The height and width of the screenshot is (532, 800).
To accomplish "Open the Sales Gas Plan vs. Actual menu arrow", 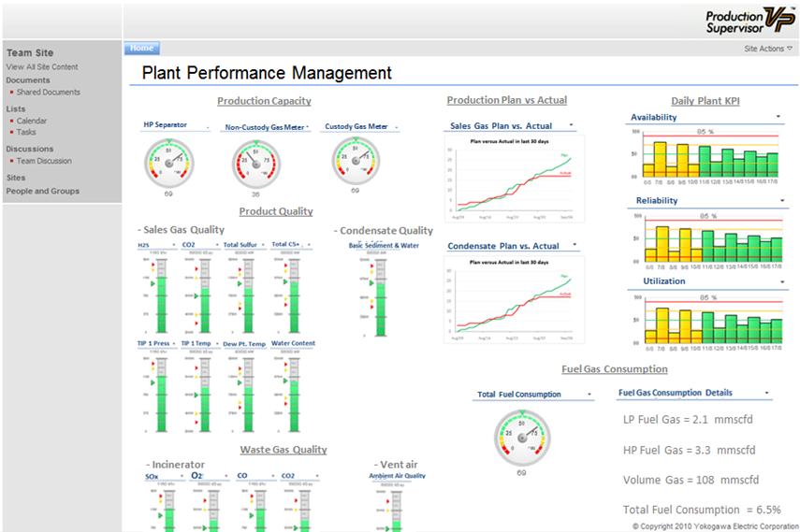I will (572, 125).
